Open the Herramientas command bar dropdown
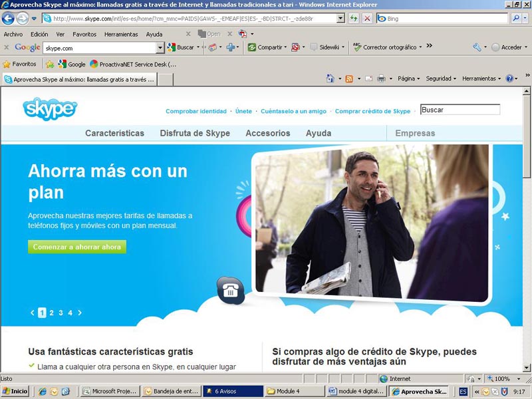Image resolution: width=532 pixels, height=399 pixels. coord(481,78)
